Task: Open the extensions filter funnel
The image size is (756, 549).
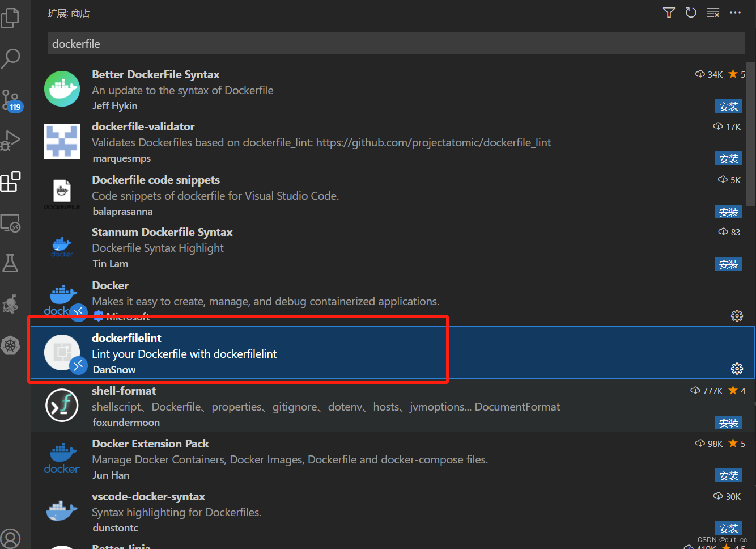Action: (669, 12)
